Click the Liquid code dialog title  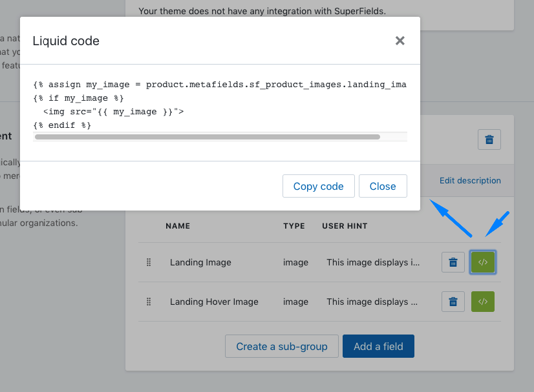(66, 41)
